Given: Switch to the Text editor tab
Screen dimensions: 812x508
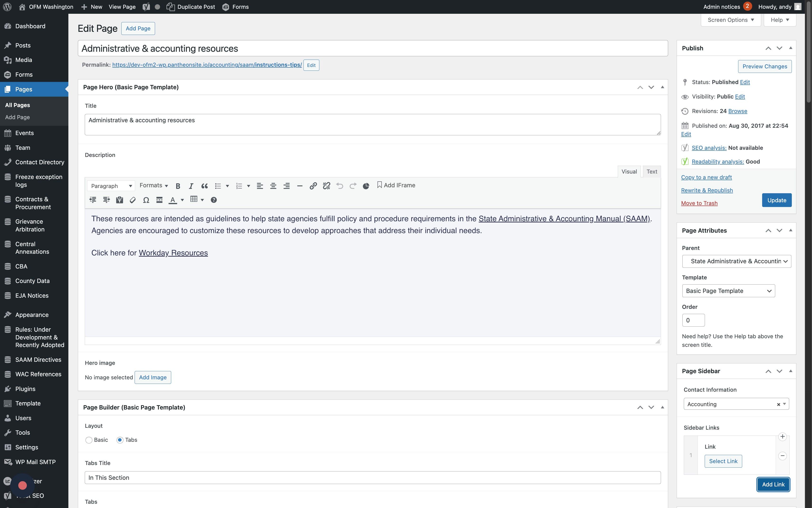Looking at the screenshot, I should pyautogui.click(x=652, y=172).
